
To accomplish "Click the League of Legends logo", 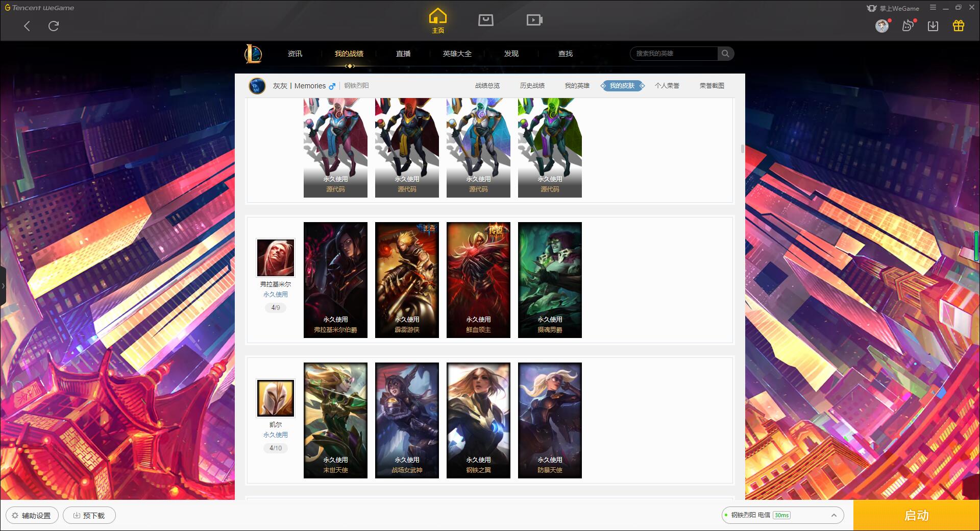I will tap(253, 54).
